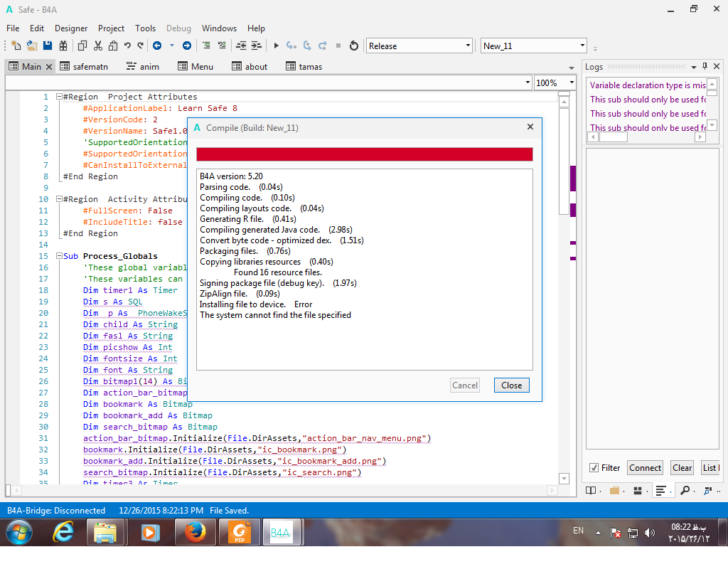Open the Libraries Manager book icon

590,490
